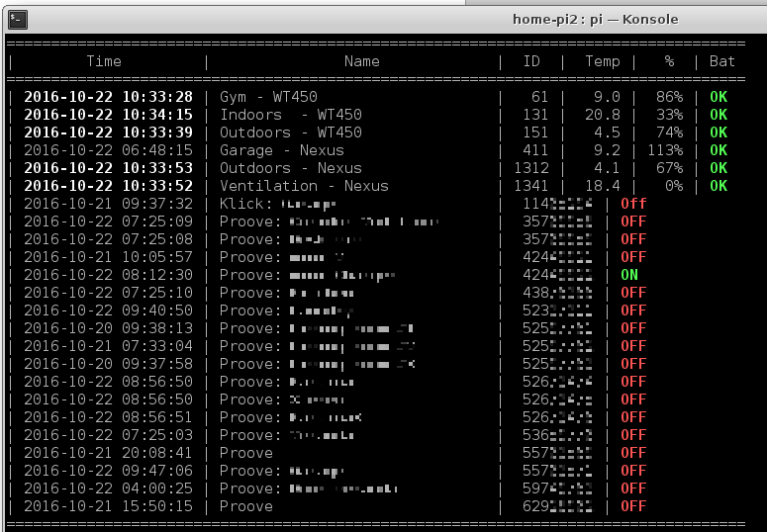Select the 'Ventilation - Nexus' sensor name
Image resolution: width=767 pixels, height=532 pixels.
pos(304,186)
